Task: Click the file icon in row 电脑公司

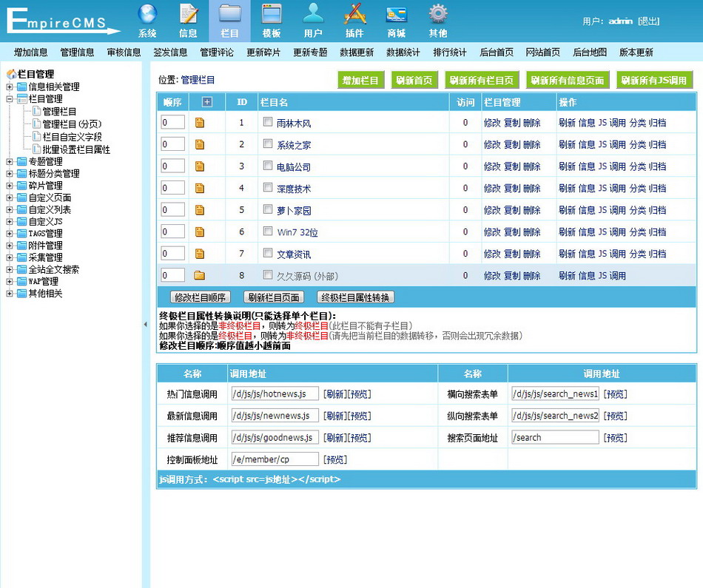Action: [x=200, y=166]
